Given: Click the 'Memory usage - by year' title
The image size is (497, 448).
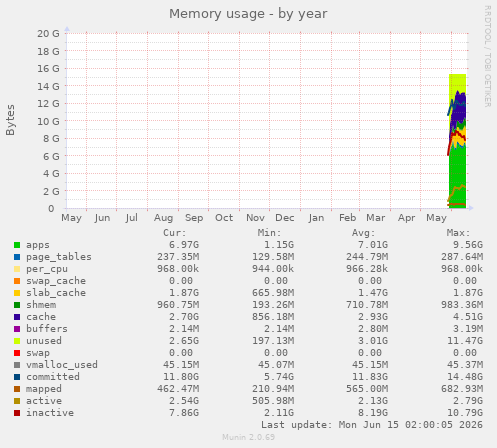Looking at the screenshot, I should pyautogui.click(x=248, y=14).
